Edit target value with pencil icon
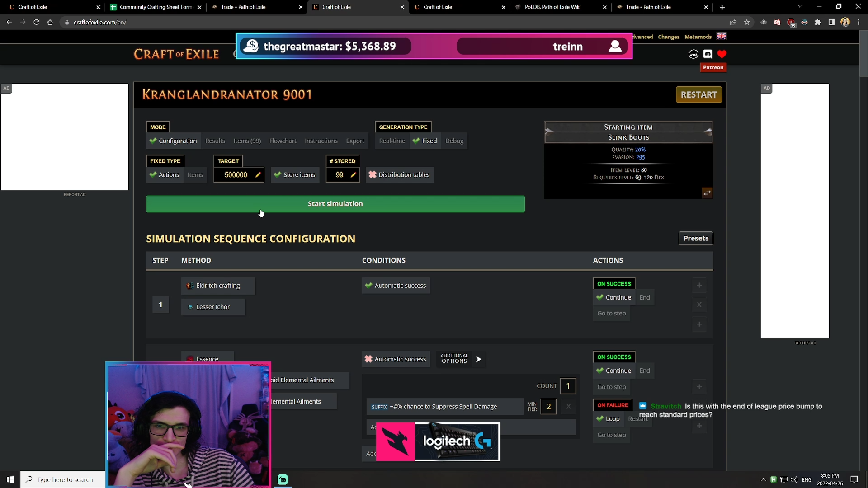 [258, 175]
